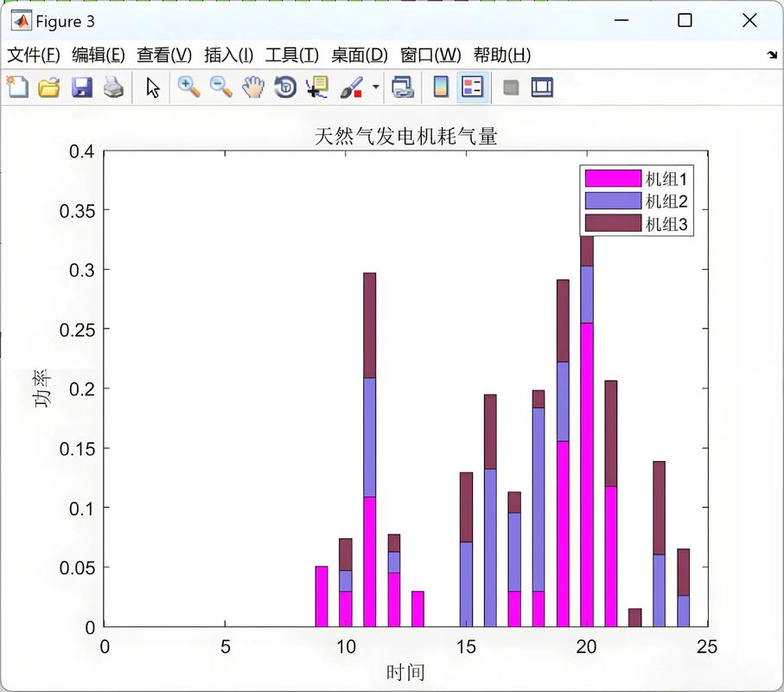
Task: Activate the Pan hand tool
Action: (252, 86)
